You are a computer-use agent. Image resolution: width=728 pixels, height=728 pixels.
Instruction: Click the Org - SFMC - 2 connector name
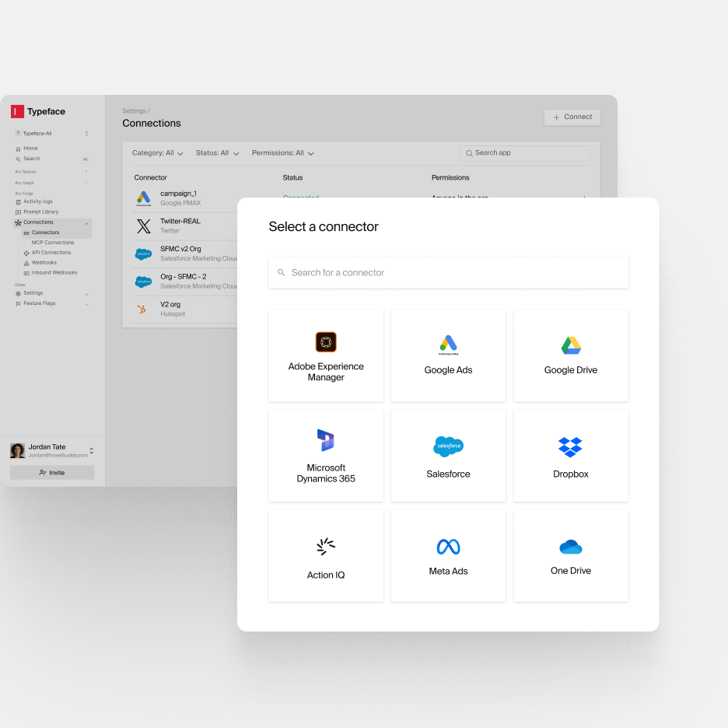coord(184,277)
